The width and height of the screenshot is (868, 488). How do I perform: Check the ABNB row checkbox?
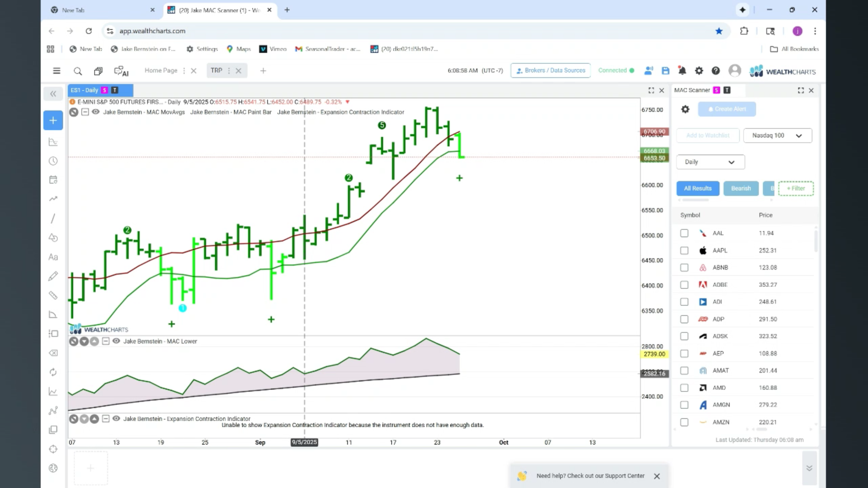(x=684, y=267)
